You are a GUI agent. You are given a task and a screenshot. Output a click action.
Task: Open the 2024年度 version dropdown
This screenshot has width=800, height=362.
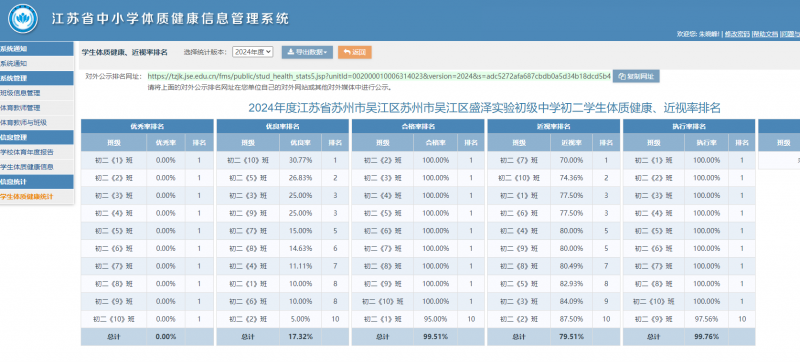(x=253, y=51)
